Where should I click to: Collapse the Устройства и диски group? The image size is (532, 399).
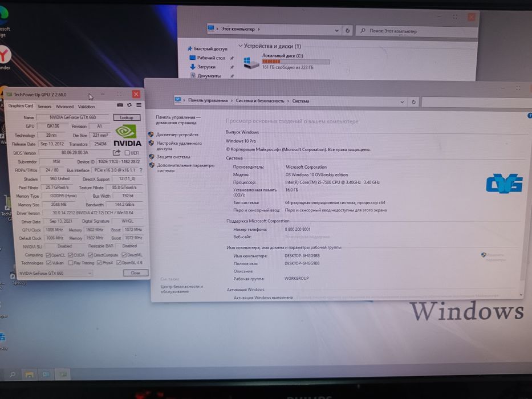pyautogui.click(x=240, y=46)
